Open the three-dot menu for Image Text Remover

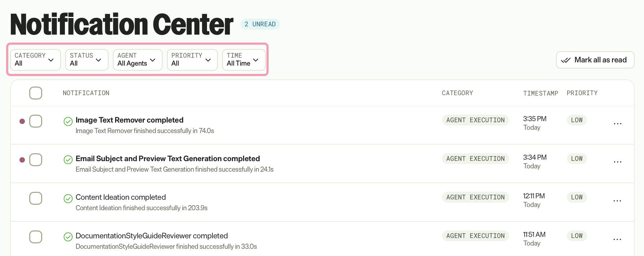(617, 124)
